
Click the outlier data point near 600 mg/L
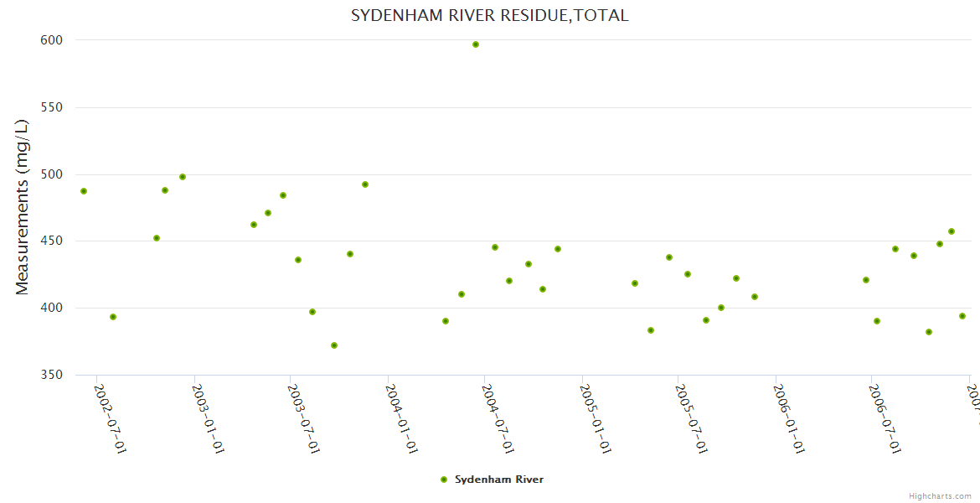(x=476, y=44)
